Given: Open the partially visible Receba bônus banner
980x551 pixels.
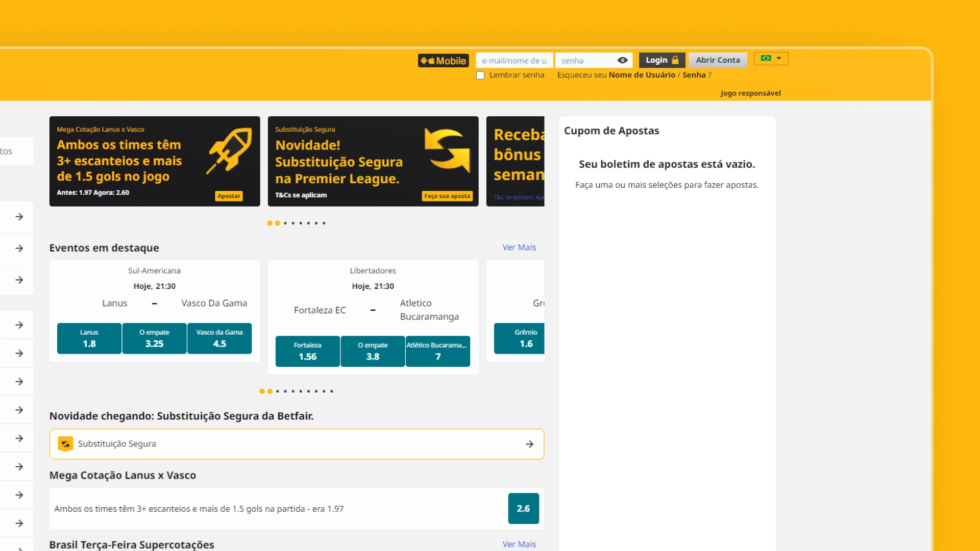Looking at the screenshot, I should 516,161.
